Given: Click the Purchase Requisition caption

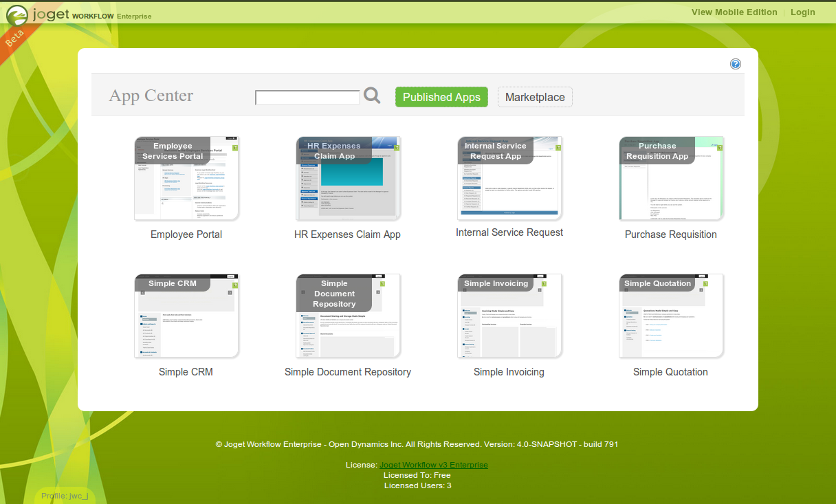Looking at the screenshot, I should (x=671, y=234).
